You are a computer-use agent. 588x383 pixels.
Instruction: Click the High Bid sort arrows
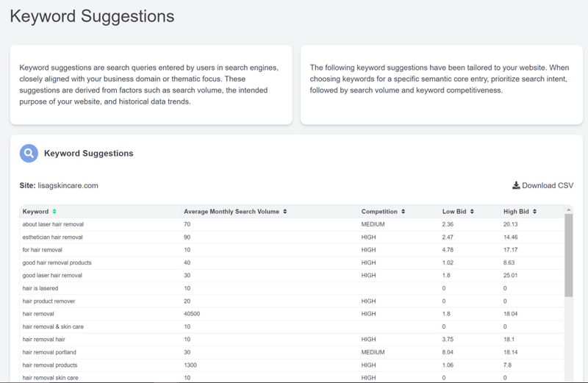535,212
